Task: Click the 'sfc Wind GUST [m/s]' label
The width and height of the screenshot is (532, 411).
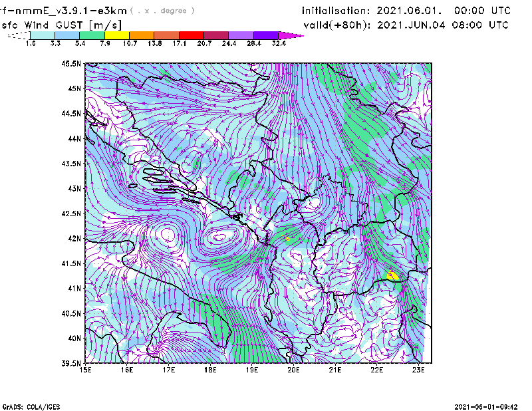Action: coord(61,25)
